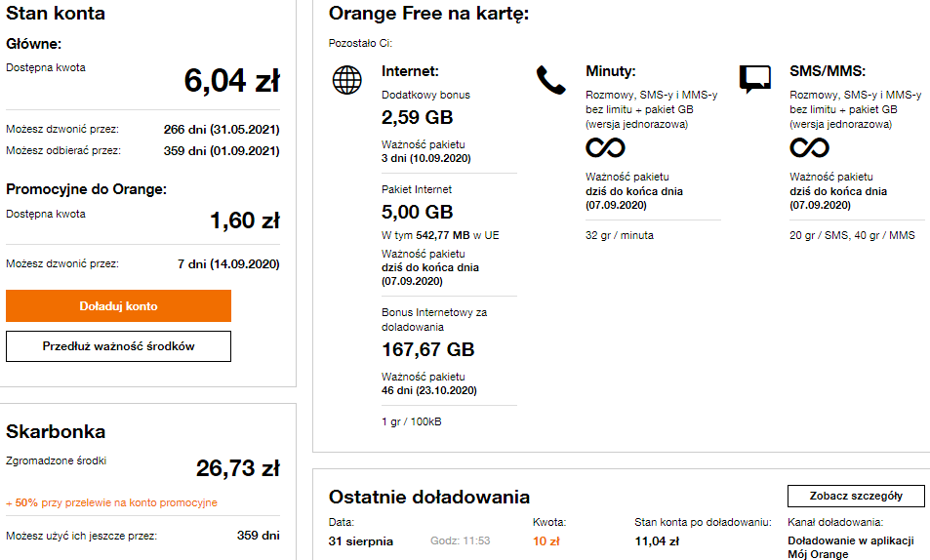930x560 pixels.
Task: Click the 10 zł top-up amount
Action: pos(546,540)
